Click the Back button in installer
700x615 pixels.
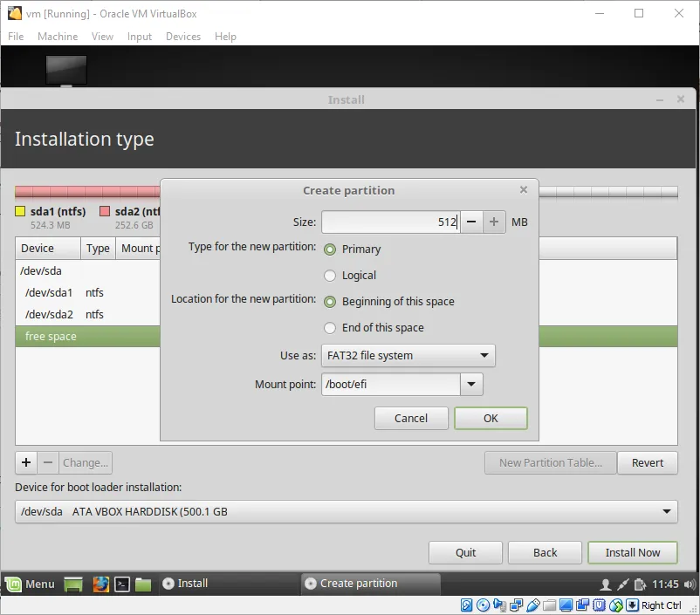[x=545, y=552]
